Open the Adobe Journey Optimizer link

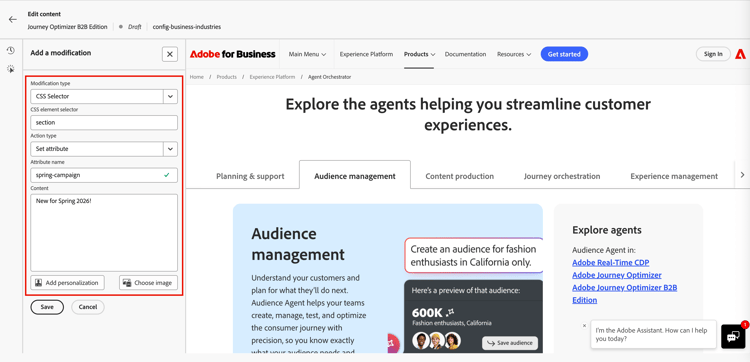pyautogui.click(x=617, y=275)
